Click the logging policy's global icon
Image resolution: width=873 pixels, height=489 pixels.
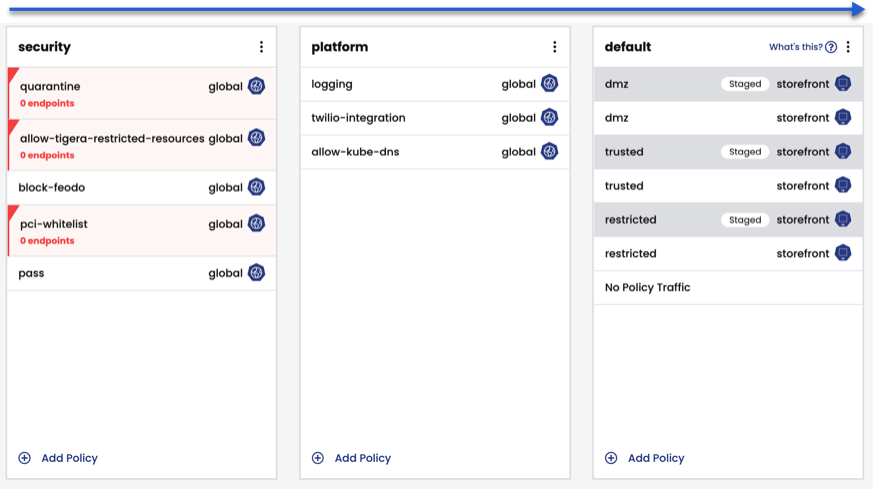(550, 84)
